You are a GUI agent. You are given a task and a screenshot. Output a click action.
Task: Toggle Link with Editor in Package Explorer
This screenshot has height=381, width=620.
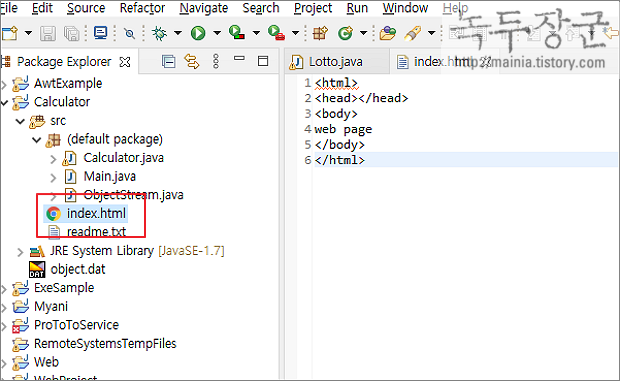click(192, 61)
